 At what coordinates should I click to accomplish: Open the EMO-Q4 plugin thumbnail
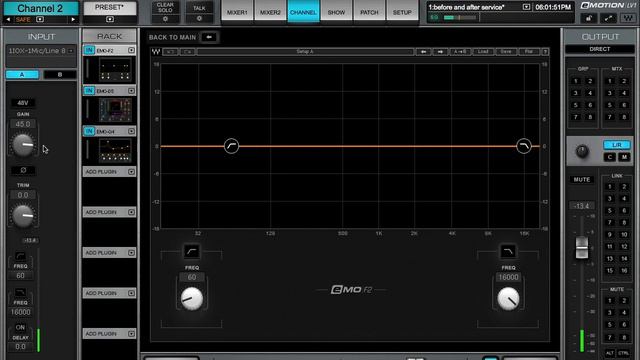click(x=115, y=150)
